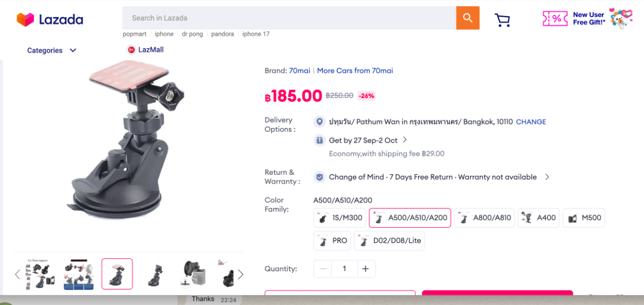Screen dimensions: 644x305
Task: Expand the Categories dropdown
Action: pyautogui.click(x=52, y=50)
